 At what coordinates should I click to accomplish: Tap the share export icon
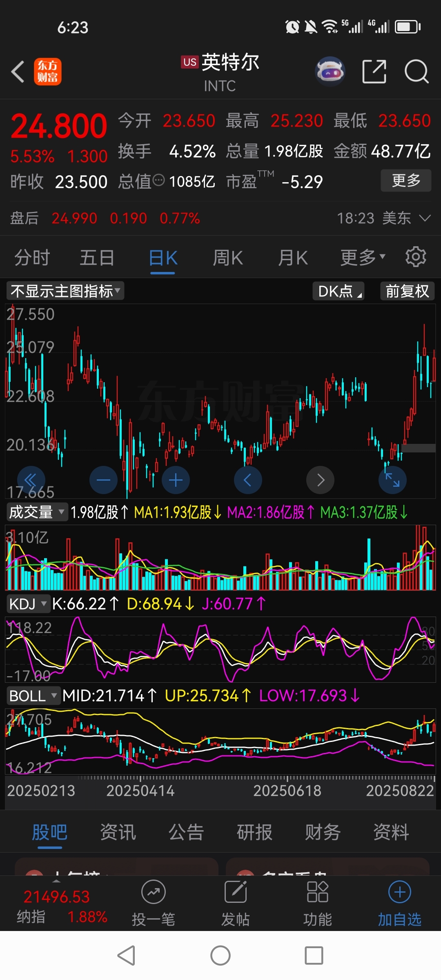point(374,71)
